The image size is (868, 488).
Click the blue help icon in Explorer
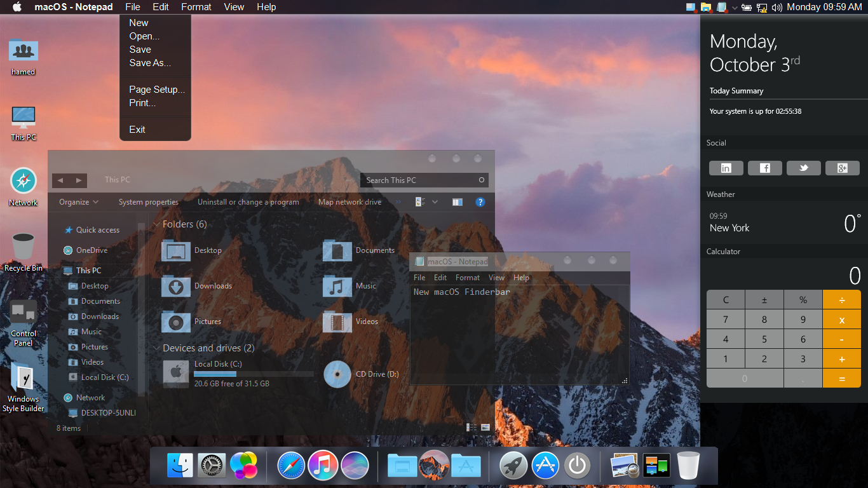coord(480,202)
